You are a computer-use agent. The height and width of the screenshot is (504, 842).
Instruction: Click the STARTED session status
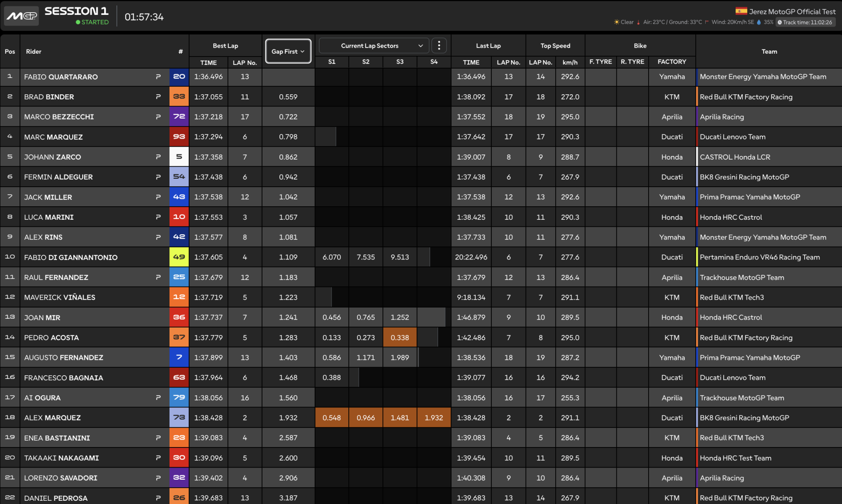pos(92,22)
